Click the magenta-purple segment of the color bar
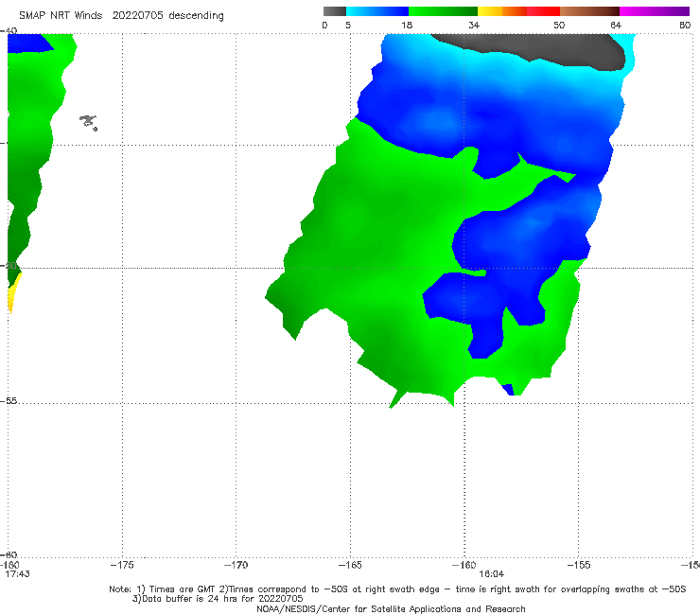This screenshot has width=700, height=615. [655, 11]
